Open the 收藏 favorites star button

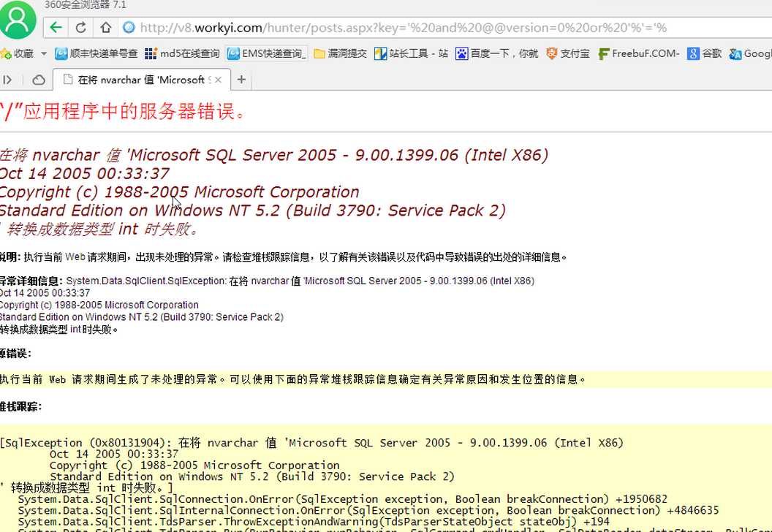tap(18, 53)
